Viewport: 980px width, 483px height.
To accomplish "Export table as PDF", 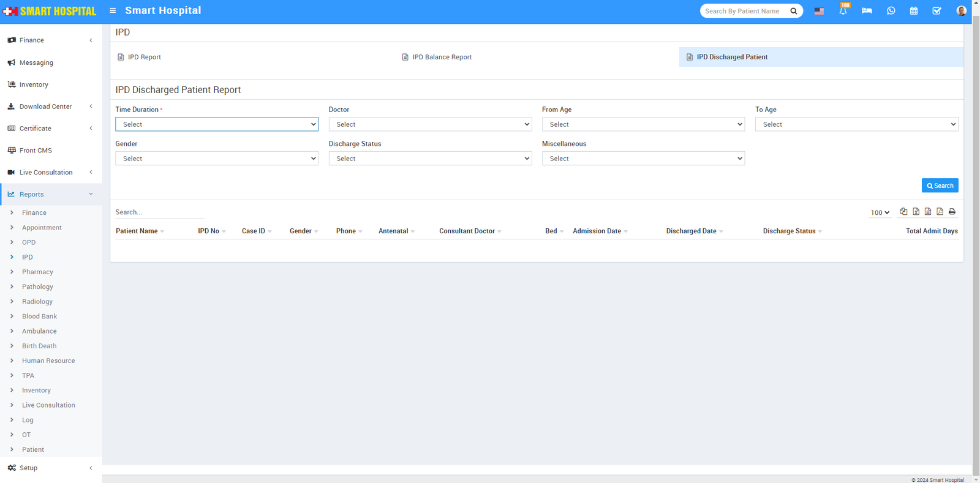I will point(940,212).
